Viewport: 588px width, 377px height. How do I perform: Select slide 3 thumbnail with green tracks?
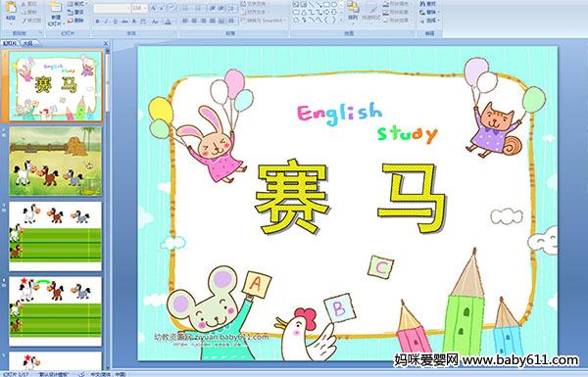tap(56, 236)
